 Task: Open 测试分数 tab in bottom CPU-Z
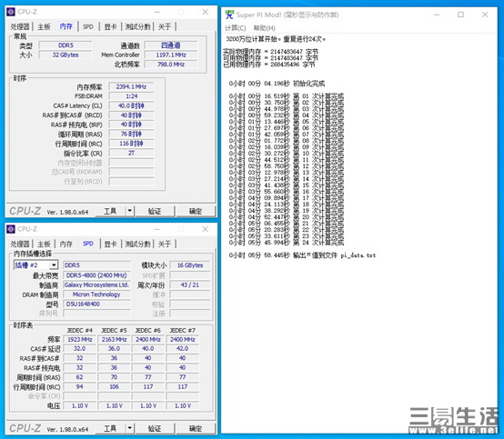point(137,244)
